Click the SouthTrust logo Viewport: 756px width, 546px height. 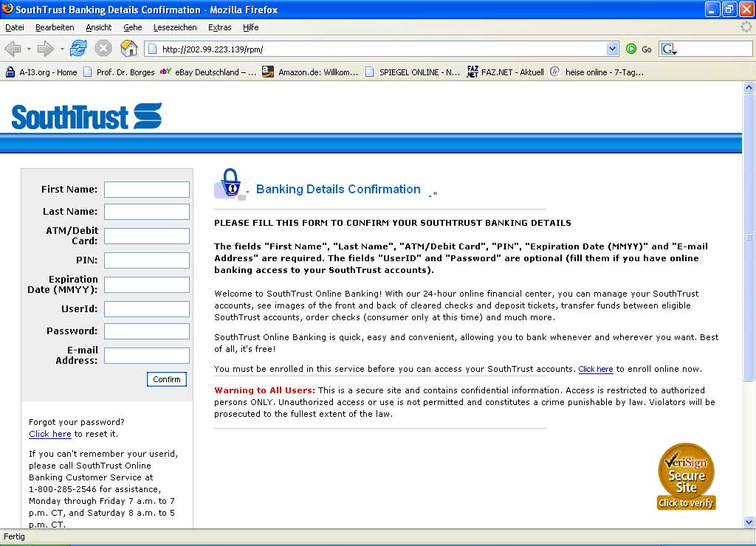tap(87, 116)
